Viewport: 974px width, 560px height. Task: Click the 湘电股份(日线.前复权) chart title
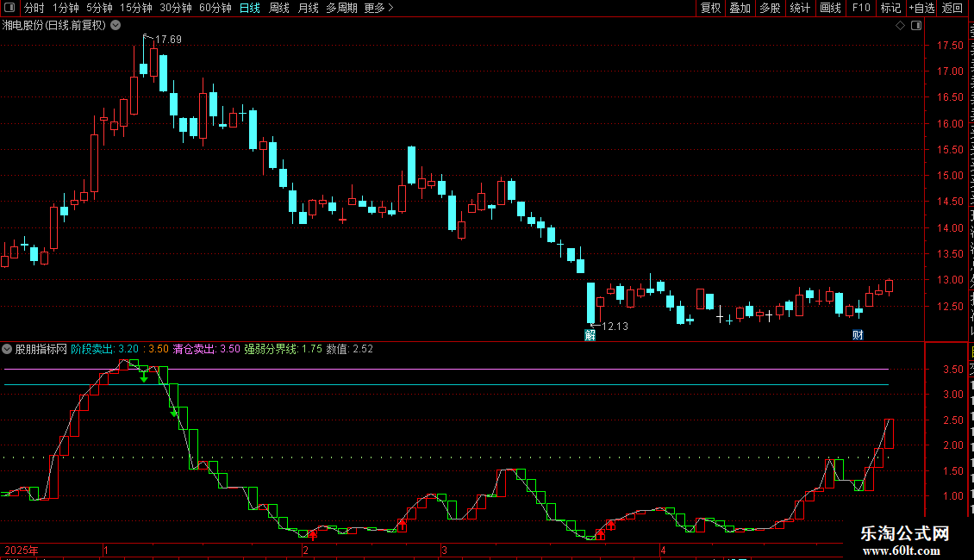[54, 26]
